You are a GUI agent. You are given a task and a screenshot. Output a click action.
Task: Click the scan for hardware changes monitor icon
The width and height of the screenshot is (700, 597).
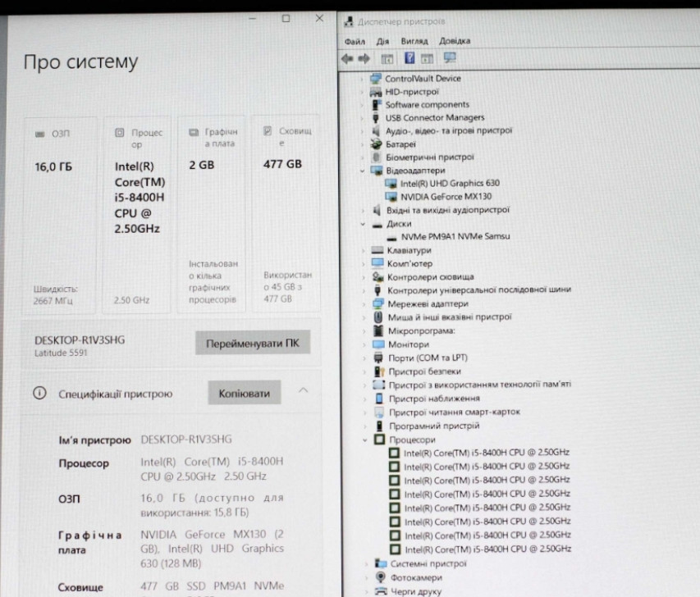pyautogui.click(x=449, y=58)
